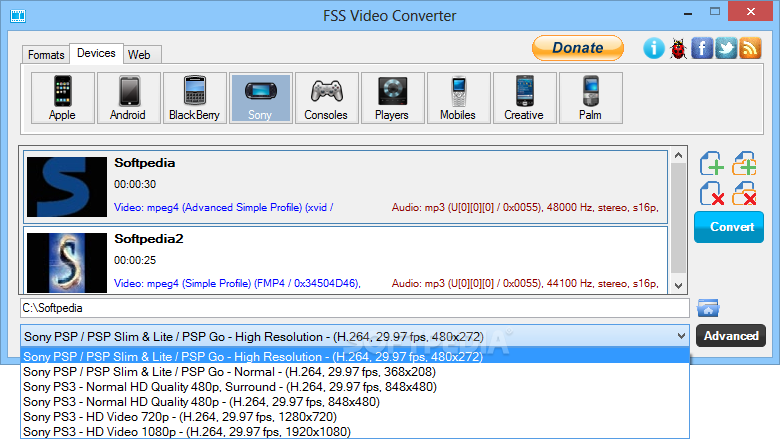Viewport: 780px width, 439px height.
Task: Click Softpedia2 video info FMP4 text
Action: coord(237,283)
